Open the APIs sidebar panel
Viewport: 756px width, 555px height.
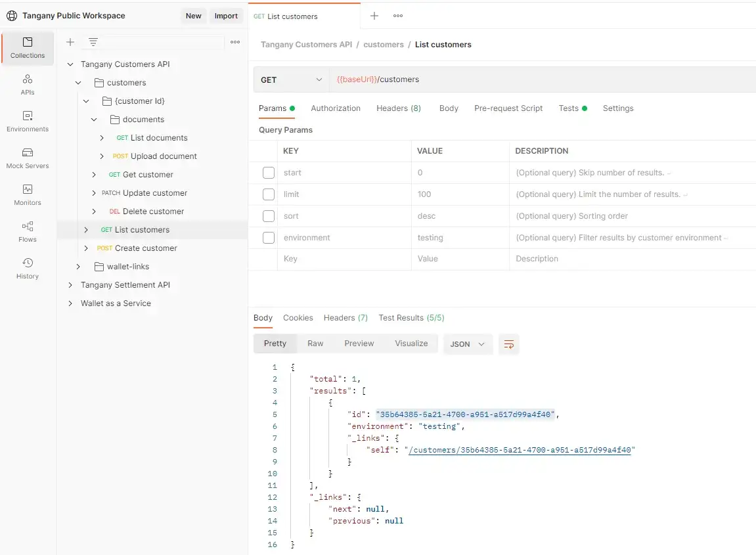pos(28,84)
